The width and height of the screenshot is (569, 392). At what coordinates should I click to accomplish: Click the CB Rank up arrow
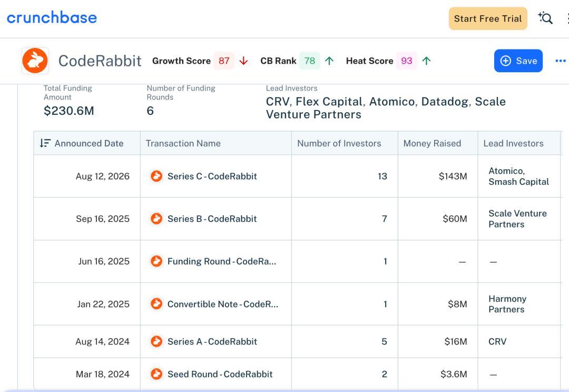(329, 61)
